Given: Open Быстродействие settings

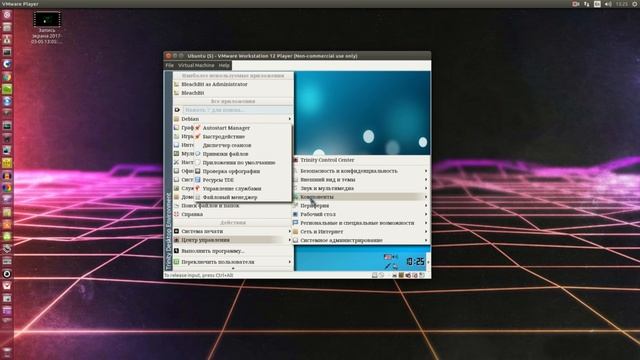Looking at the screenshot, I should pyautogui.click(x=224, y=136).
